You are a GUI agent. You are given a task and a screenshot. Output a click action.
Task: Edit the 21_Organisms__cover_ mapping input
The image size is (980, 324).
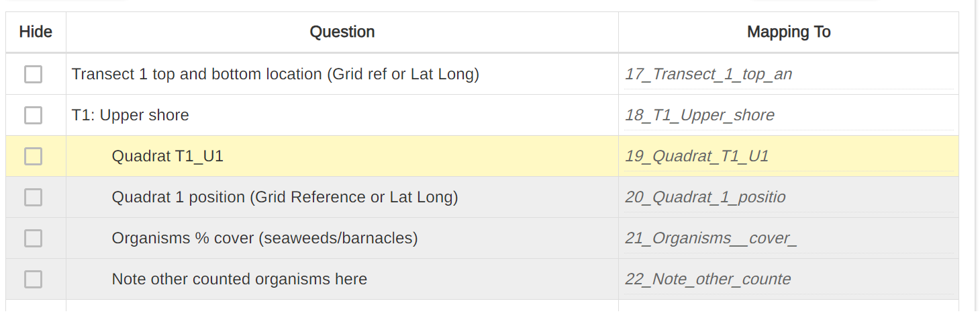(x=788, y=239)
